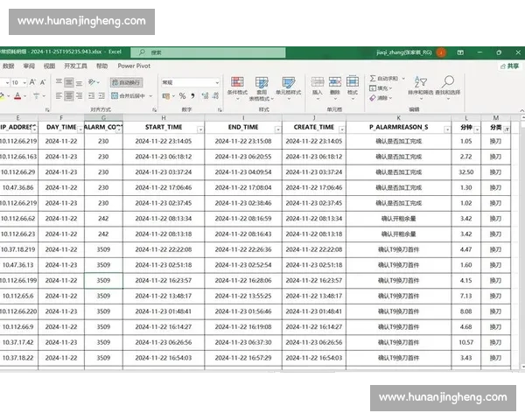
Task: Open Sort and Filter (排序和筛选)
Action: [x=420, y=85]
